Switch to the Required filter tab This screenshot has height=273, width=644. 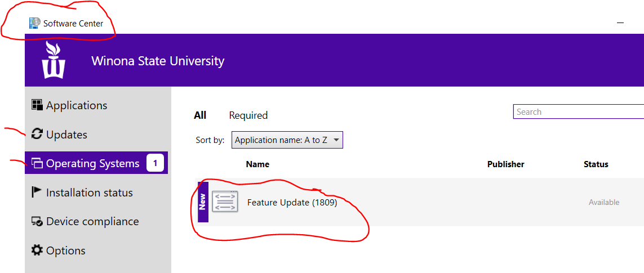point(248,115)
